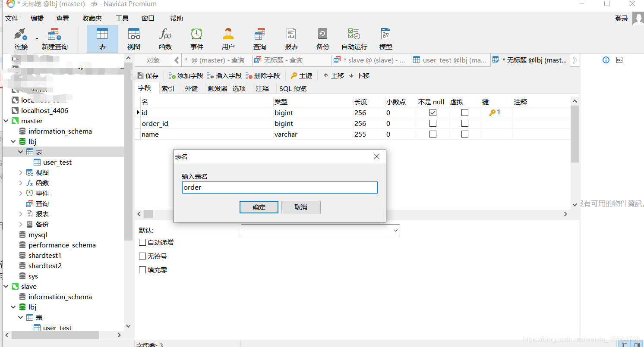Open the 收藏夹 favorites menu

92,19
